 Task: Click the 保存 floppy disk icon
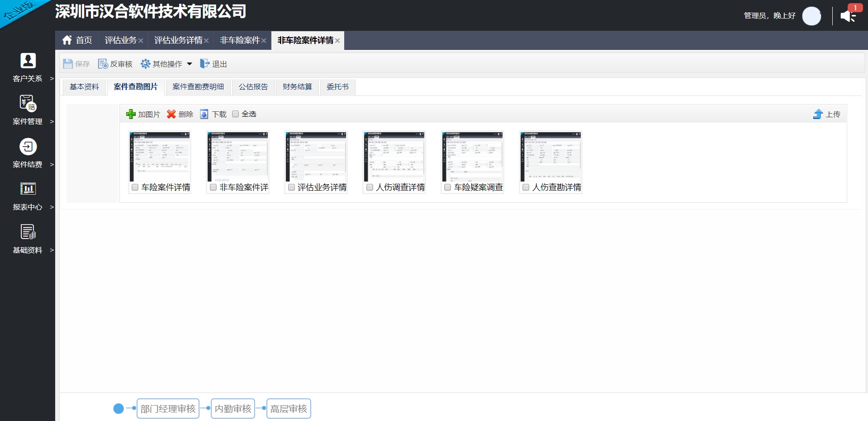coord(68,64)
